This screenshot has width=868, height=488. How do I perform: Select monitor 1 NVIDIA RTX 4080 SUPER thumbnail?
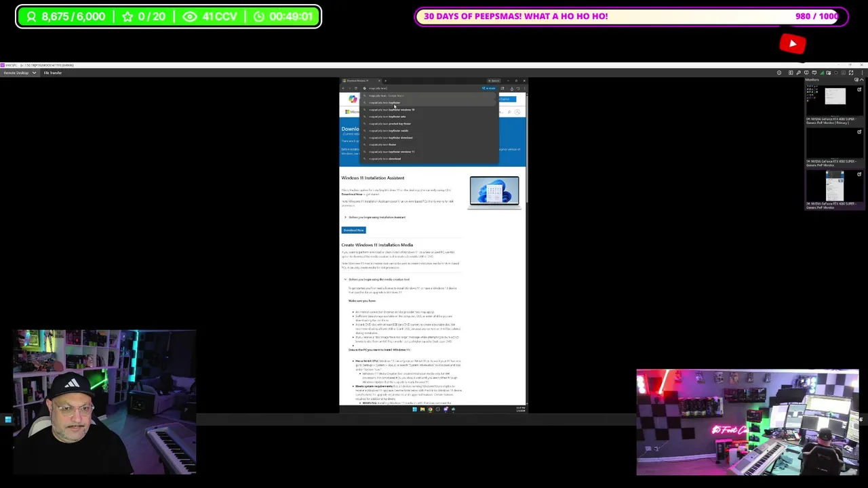click(835, 144)
